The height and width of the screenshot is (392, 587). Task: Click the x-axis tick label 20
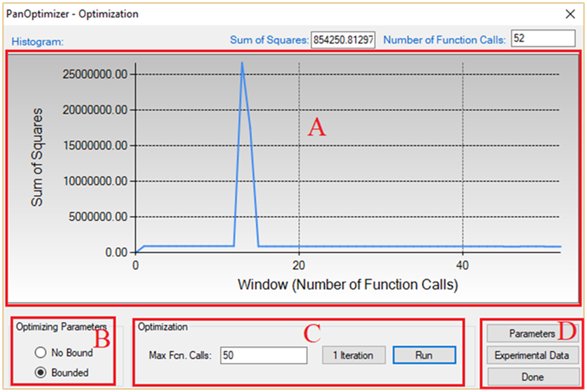(299, 265)
